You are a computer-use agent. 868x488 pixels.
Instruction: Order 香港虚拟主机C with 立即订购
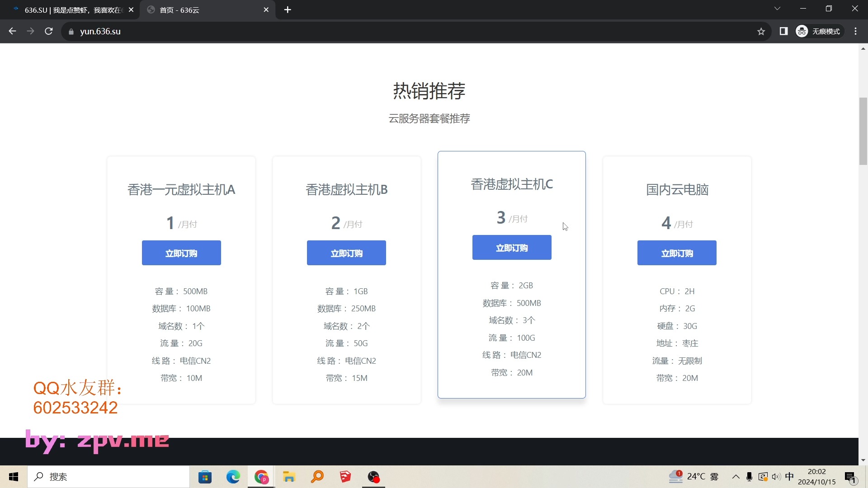point(512,248)
